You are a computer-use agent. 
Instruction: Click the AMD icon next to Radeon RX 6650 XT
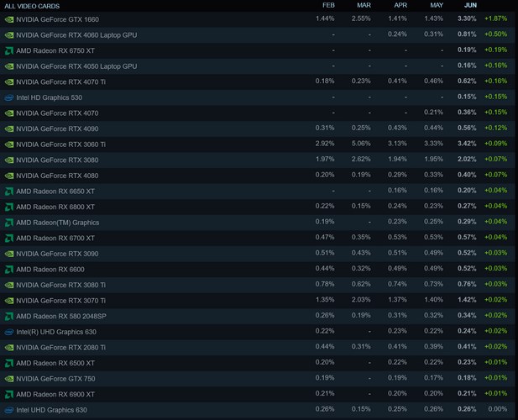click(9, 191)
